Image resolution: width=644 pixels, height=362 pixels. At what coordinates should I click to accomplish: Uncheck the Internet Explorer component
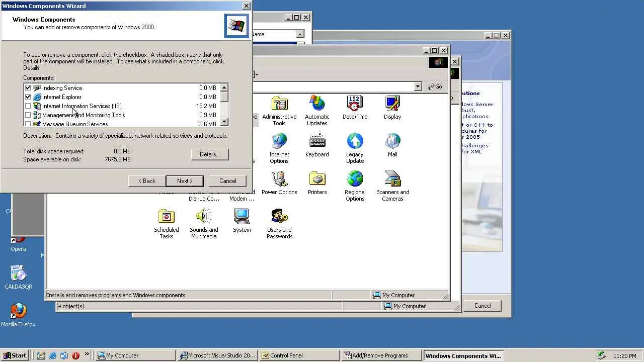coord(28,97)
